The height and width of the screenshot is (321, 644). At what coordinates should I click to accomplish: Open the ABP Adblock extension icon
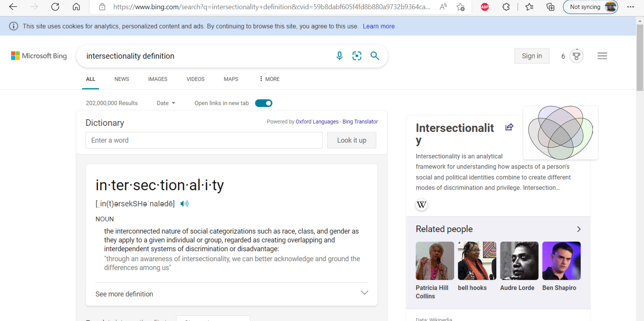(x=485, y=7)
